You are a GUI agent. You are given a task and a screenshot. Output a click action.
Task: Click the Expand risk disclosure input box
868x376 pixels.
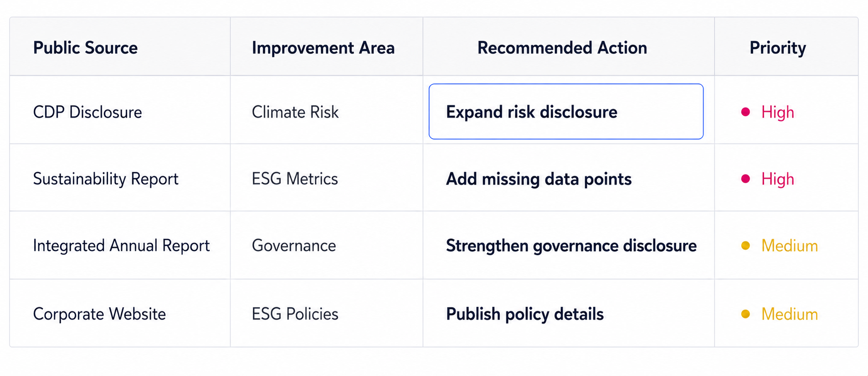pos(566,111)
